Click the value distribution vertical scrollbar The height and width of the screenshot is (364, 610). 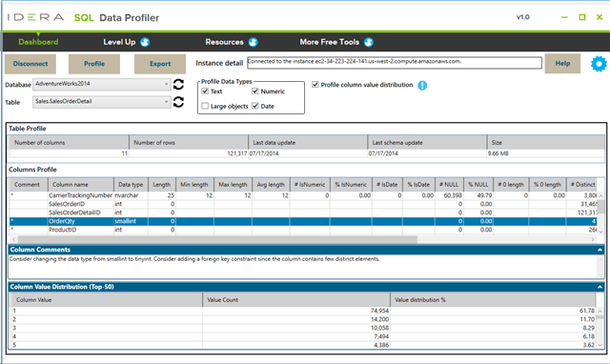pos(600,316)
